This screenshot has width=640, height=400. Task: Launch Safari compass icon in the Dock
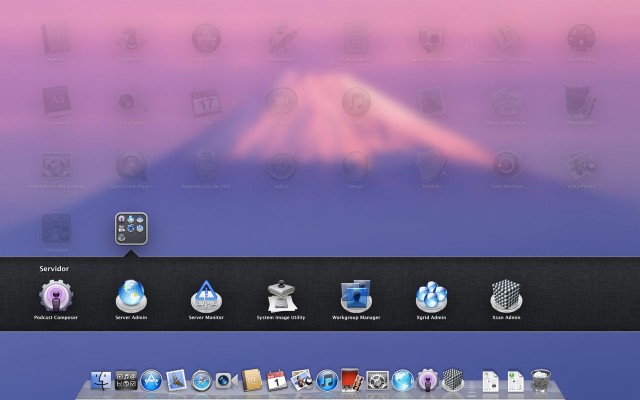tap(202, 380)
